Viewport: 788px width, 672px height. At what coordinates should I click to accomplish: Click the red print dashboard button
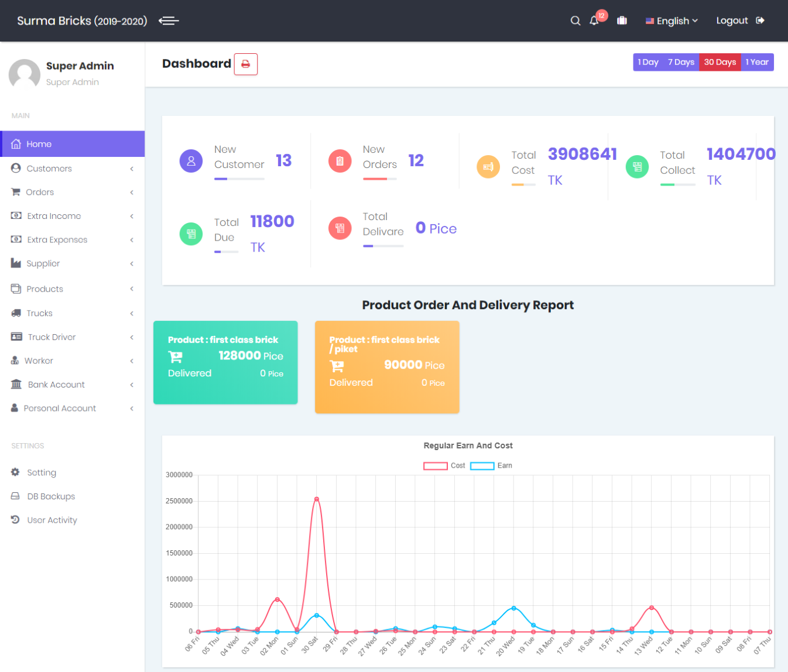click(x=246, y=64)
